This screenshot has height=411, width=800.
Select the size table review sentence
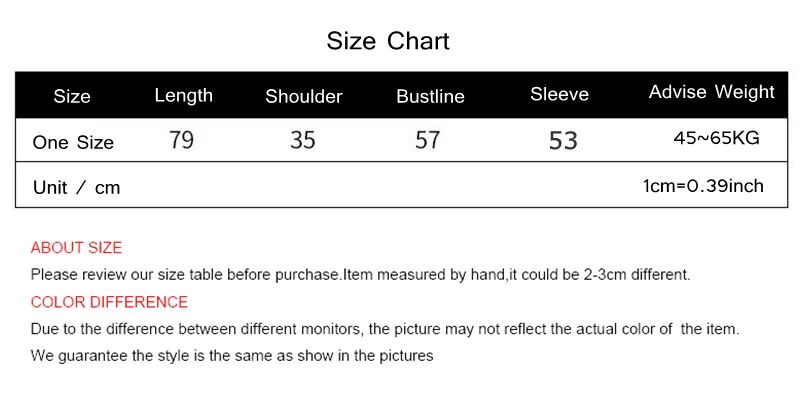(x=360, y=275)
